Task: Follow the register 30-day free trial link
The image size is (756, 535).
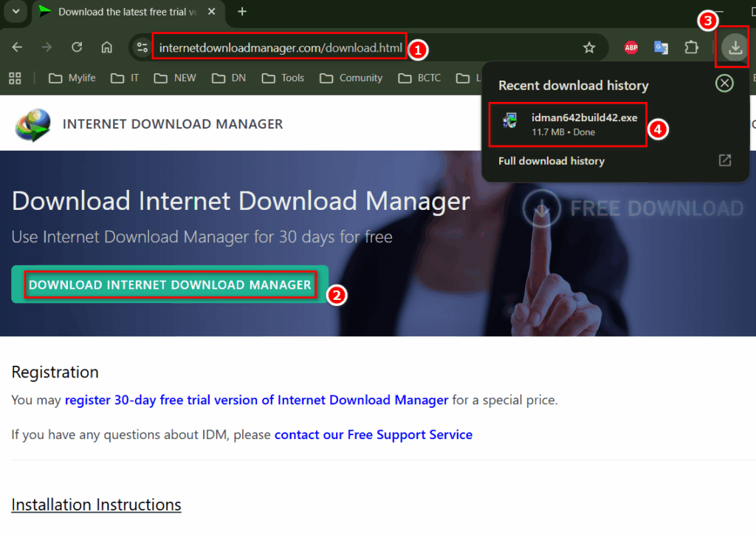Action: 256,400
